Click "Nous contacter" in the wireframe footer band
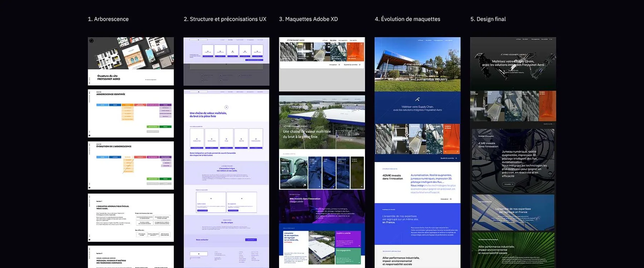 coord(202,240)
